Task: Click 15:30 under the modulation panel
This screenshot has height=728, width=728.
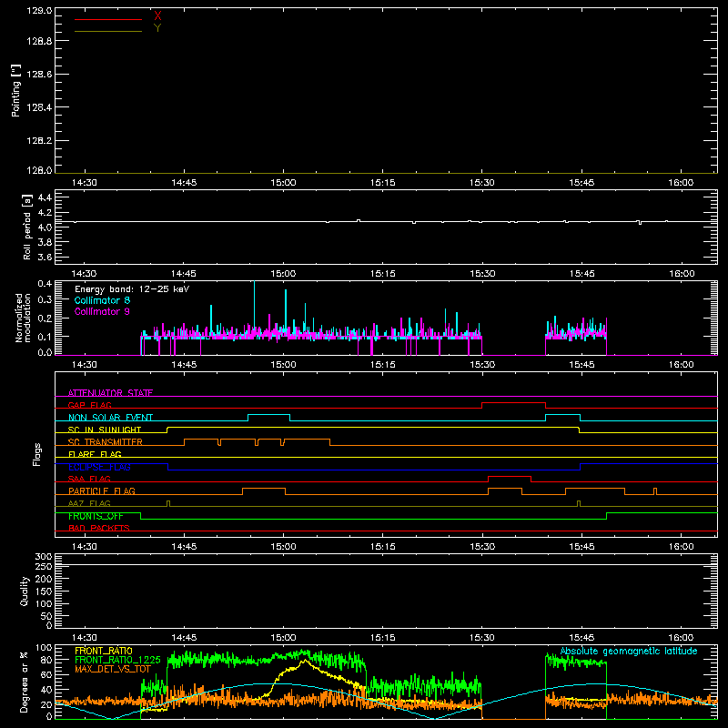Action: coord(482,365)
